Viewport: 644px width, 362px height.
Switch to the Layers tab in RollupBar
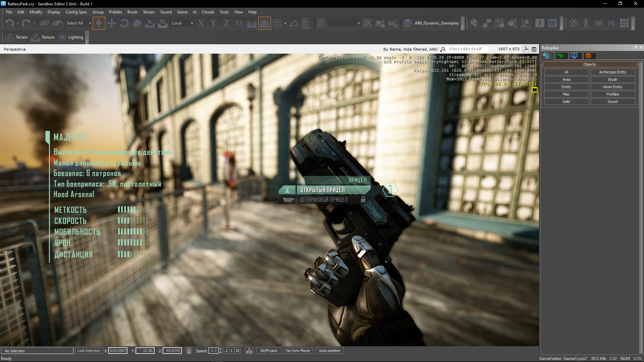[x=588, y=56]
